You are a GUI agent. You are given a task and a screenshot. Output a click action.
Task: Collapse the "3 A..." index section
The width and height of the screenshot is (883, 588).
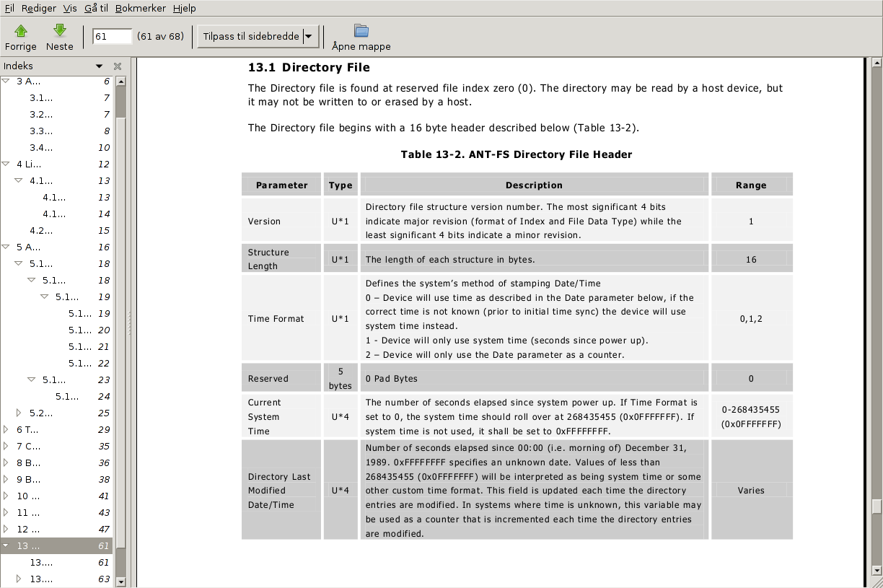tap(6, 81)
